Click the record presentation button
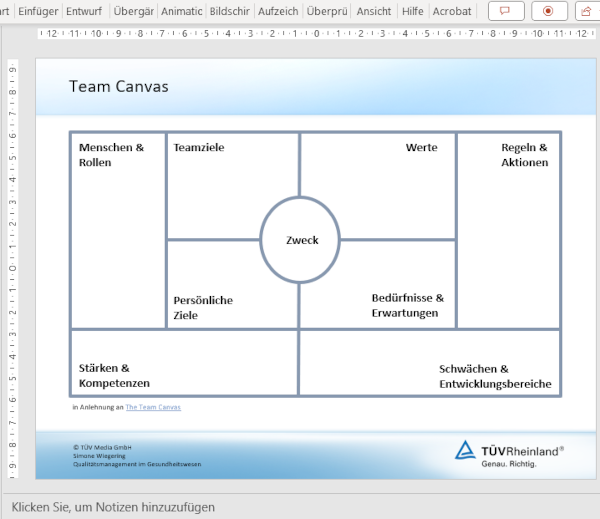Screen dimensions: 600x519 (x=548, y=11)
